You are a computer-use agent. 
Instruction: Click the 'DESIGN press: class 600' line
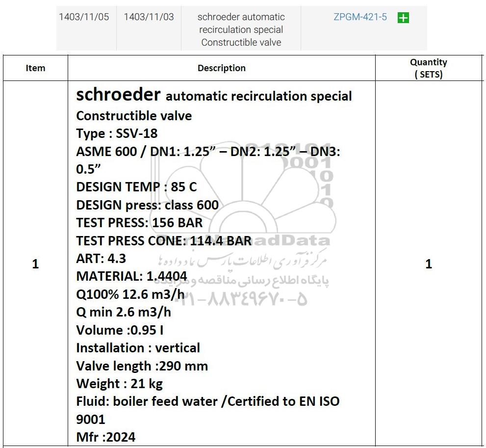point(148,205)
